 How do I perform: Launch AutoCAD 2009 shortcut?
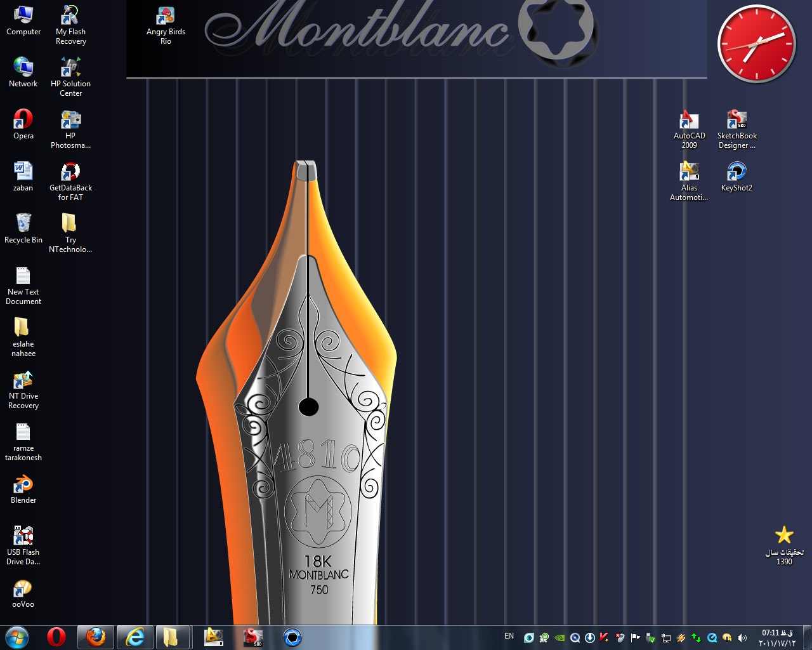pos(690,129)
